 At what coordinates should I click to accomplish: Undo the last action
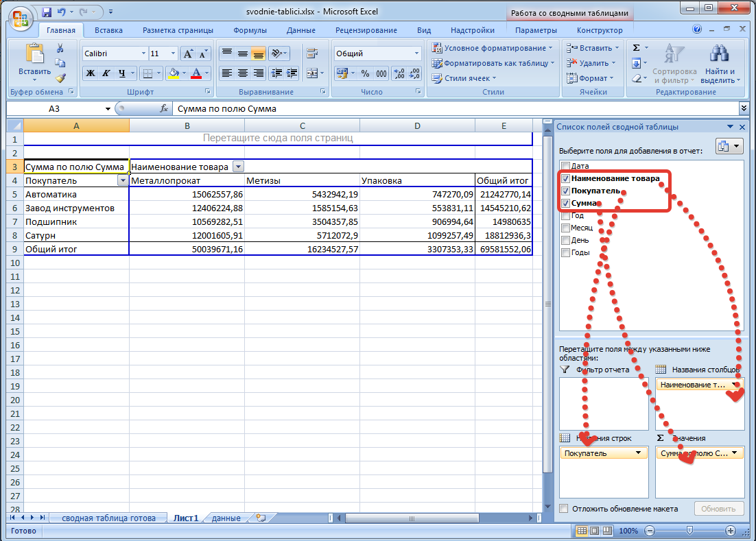point(61,12)
